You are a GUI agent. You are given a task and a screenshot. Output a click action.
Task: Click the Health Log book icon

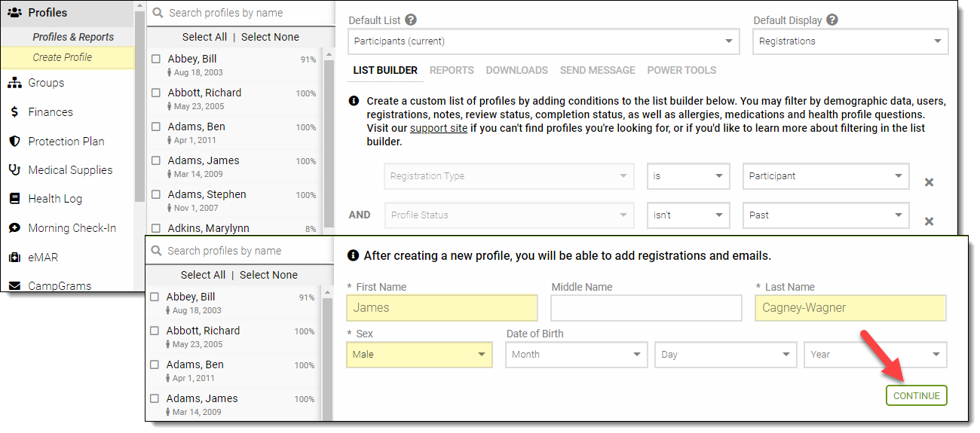[x=14, y=199]
